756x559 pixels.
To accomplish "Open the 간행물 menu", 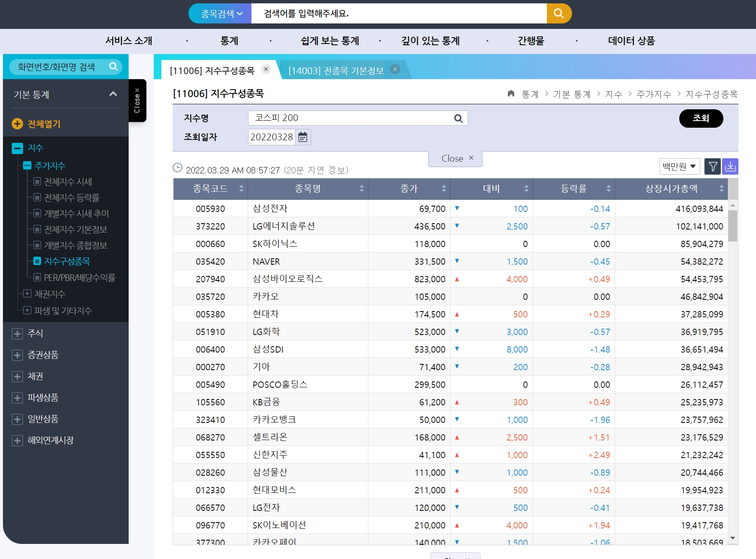I will click(x=531, y=41).
